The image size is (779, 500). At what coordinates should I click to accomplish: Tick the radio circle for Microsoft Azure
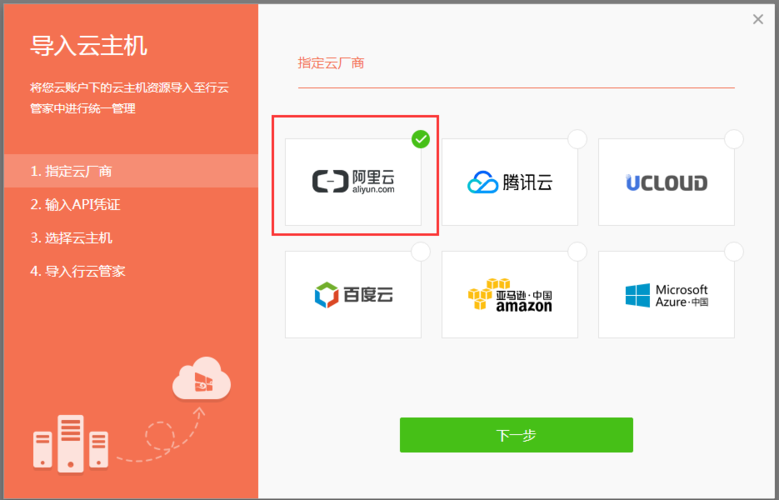point(734,252)
